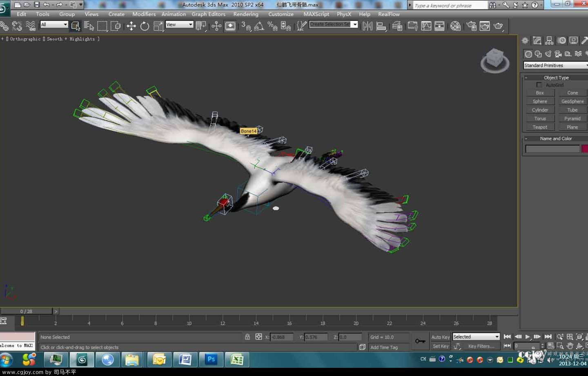Toggle the Angle Snap icon
The height and width of the screenshot is (376, 588).
tap(259, 26)
